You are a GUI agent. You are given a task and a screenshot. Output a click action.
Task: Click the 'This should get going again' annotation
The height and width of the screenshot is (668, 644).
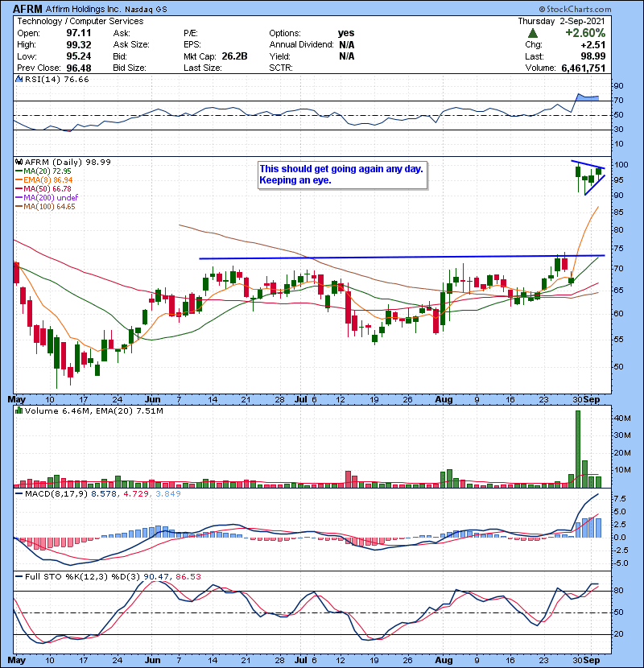[x=342, y=175]
